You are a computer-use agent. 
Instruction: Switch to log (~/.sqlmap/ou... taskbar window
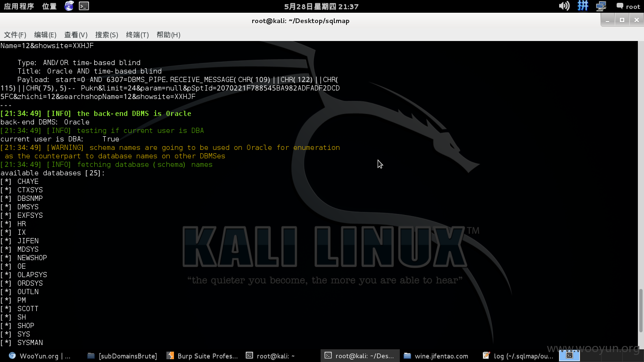[x=518, y=356]
